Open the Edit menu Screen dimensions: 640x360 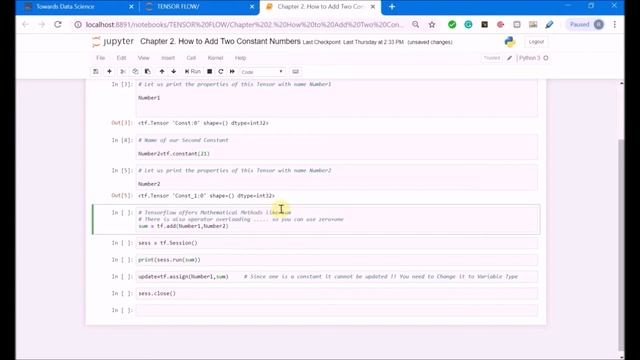tap(121, 58)
